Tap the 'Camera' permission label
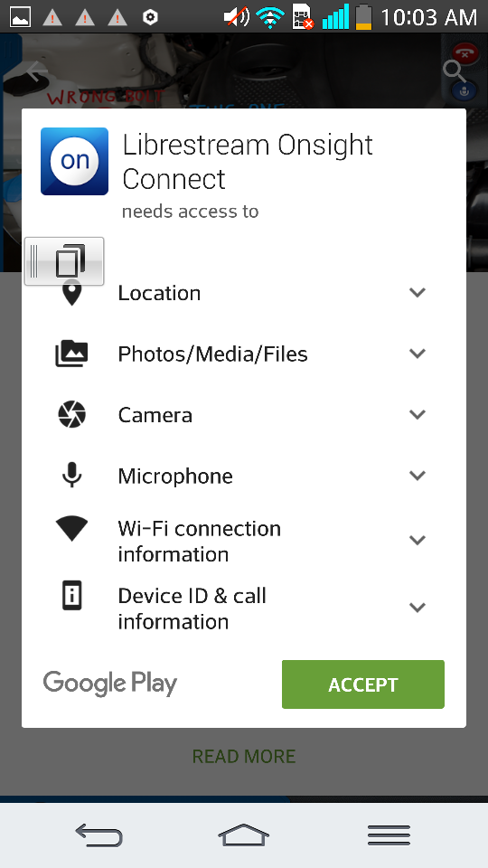488x868 pixels. point(155,415)
